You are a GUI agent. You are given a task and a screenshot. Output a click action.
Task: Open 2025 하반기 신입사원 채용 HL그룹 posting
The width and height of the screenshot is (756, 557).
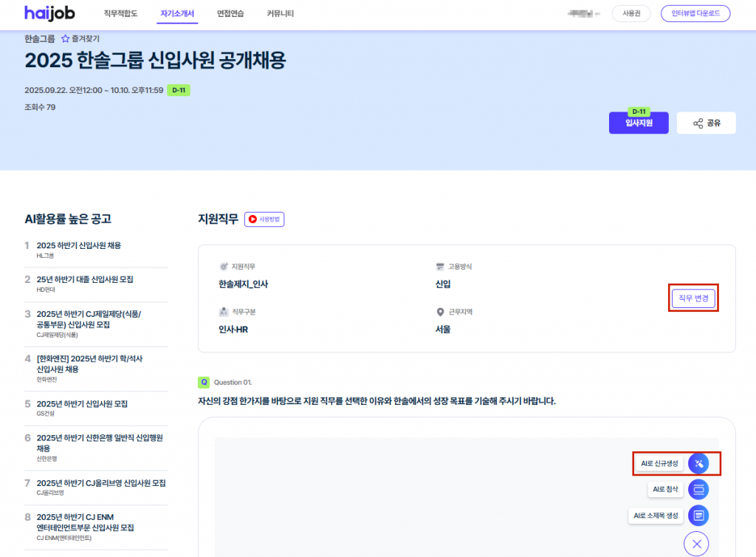tap(78, 245)
